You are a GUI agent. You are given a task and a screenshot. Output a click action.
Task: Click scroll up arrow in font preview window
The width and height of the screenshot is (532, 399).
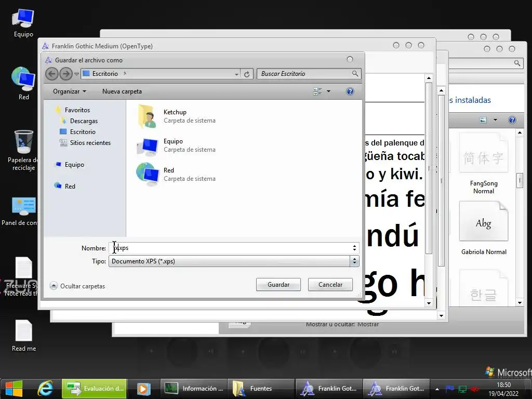click(429, 78)
